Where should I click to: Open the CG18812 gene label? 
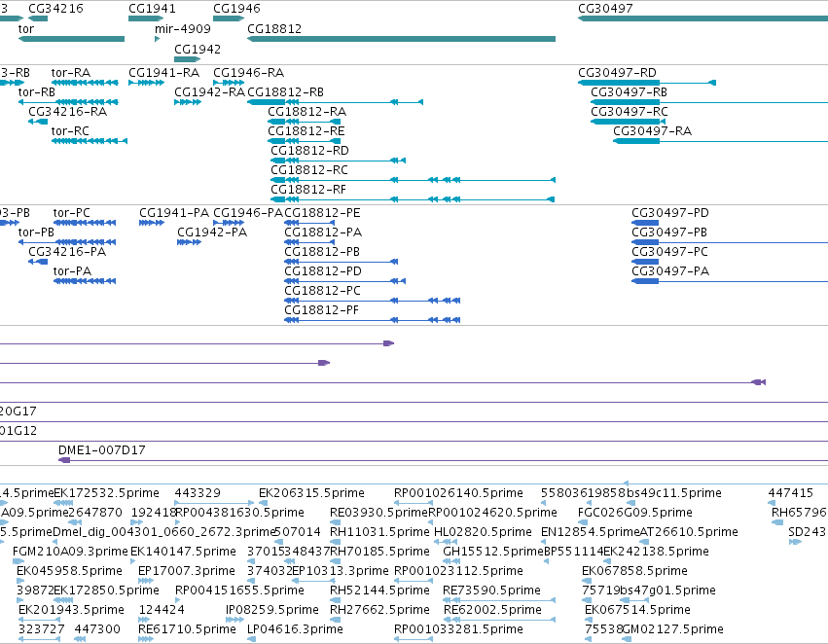click(x=274, y=29)
